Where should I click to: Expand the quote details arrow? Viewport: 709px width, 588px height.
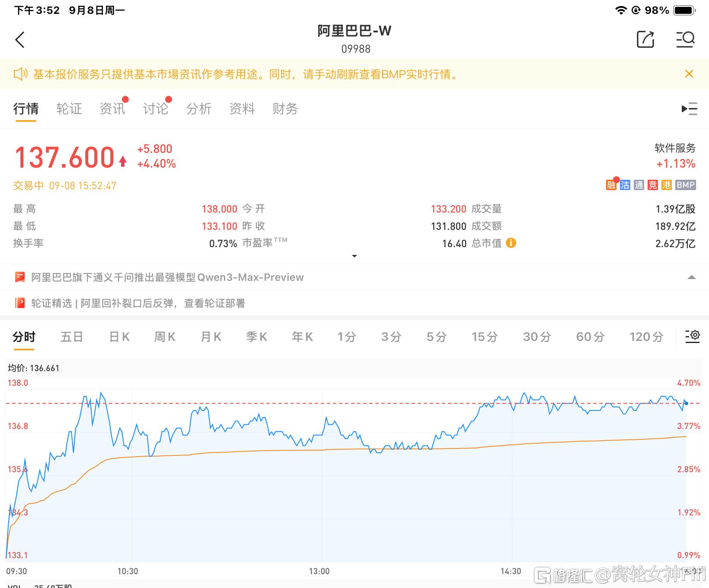(x=354, y=256)
